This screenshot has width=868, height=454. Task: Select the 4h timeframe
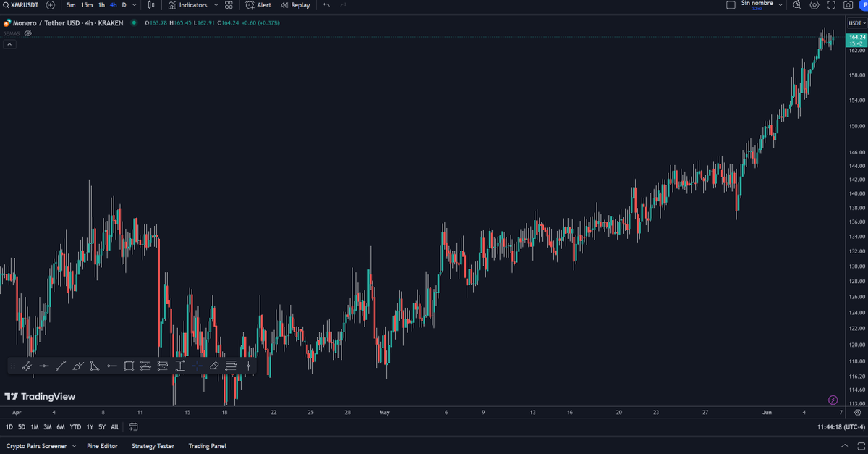[x=113, y=5]
